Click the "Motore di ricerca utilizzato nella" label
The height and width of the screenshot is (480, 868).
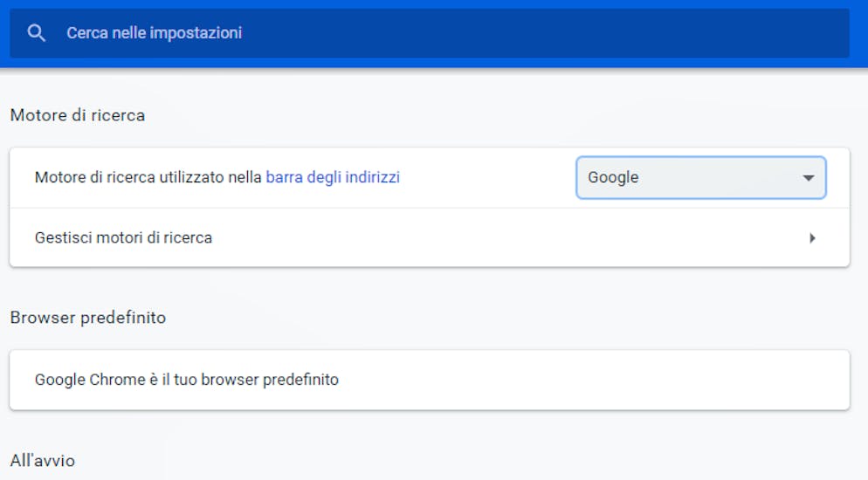tap(148, 177)
